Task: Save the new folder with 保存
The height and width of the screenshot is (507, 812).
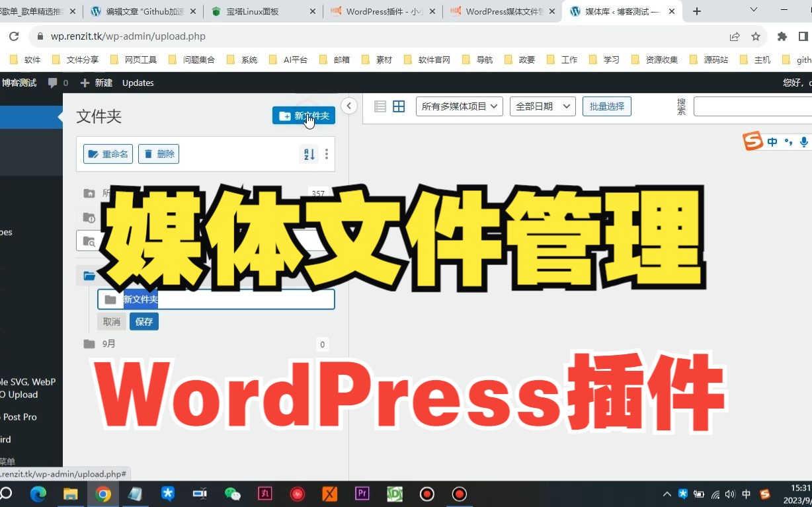Action: [x=144, y=322]
